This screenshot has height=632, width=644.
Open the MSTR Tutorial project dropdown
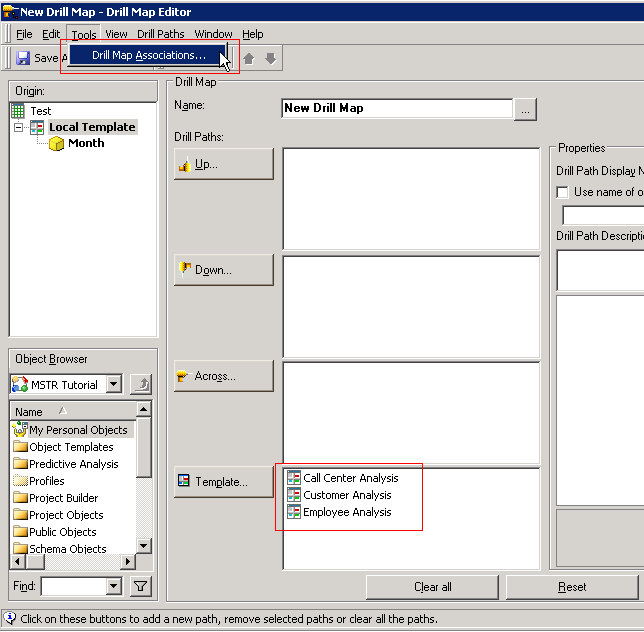[x=113, y=384]
